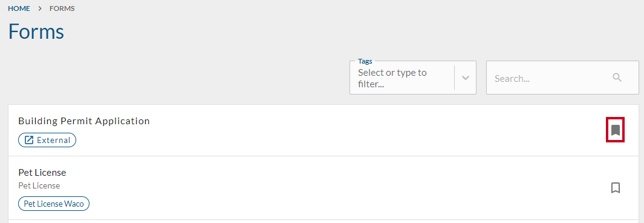The height and width of the screenshot is (223, 644).
Task: Remove bookmark from Building Permit Application
Action: (x=615, y=130)
